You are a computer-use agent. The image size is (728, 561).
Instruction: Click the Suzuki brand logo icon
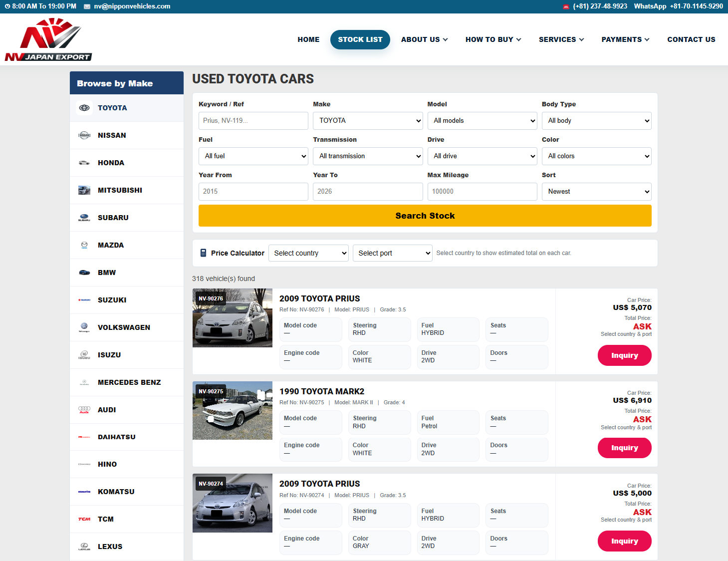click(84, 300)
